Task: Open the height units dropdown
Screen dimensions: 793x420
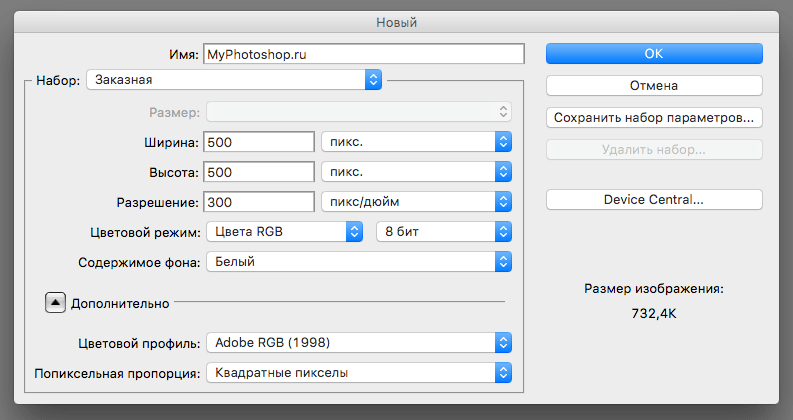Action: click(x=417, y=172)
